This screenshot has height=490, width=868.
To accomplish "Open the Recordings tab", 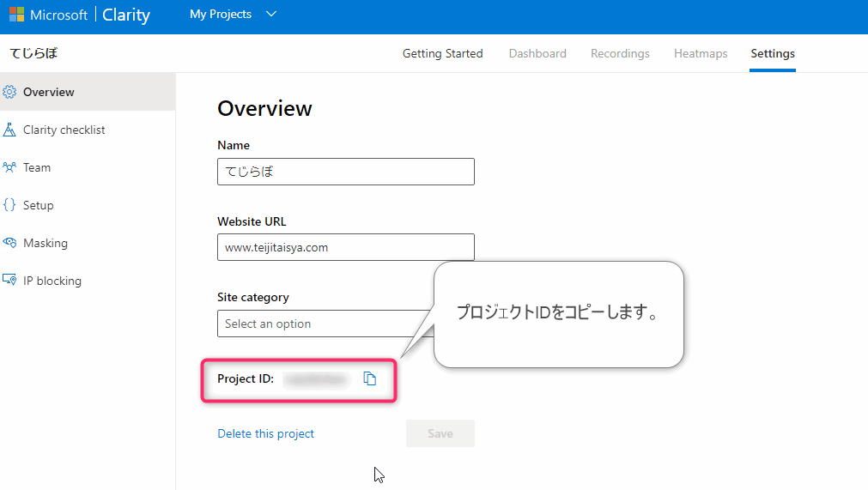I will pos(620,54).
